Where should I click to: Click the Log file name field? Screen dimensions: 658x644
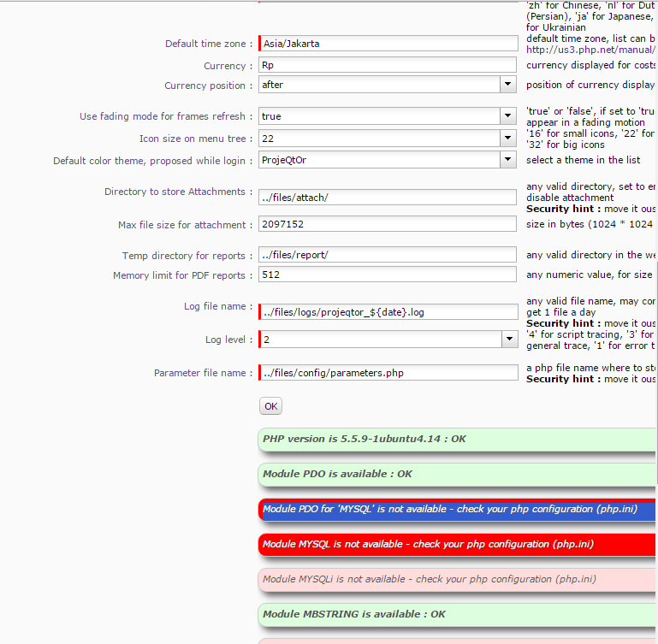coord(389,312)
